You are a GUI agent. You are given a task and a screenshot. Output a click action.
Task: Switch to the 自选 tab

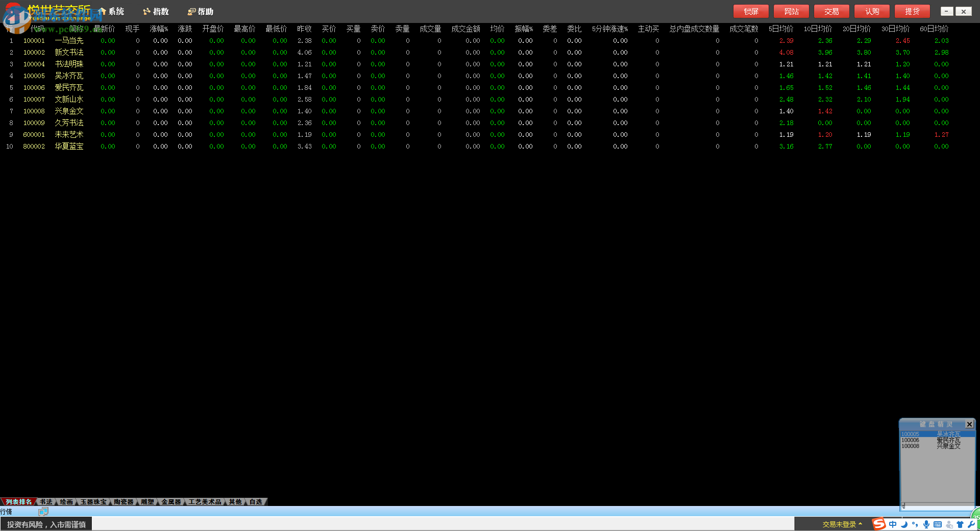pos(256,502)
